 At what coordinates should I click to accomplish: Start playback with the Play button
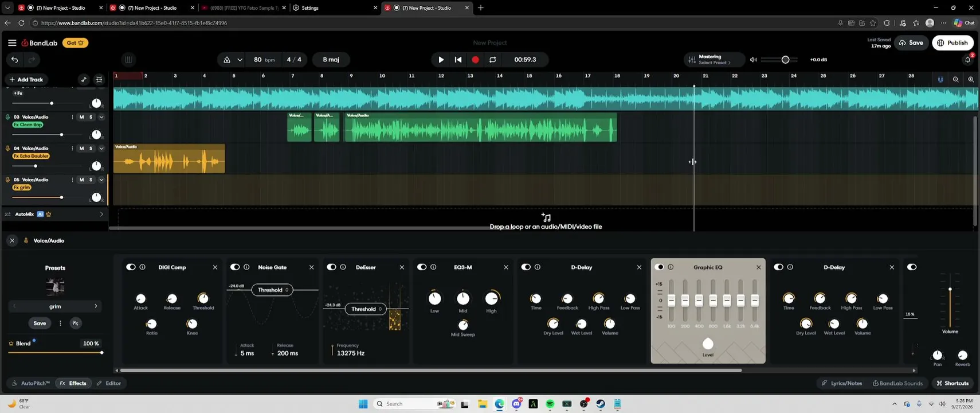tap(441, 60)
